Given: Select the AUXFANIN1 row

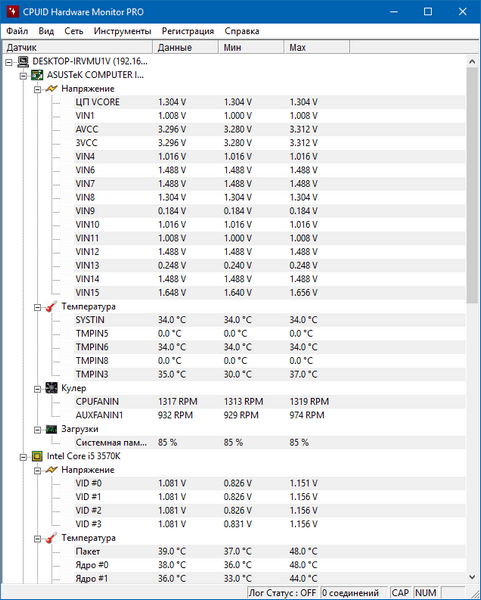Looking at the screenshot, I should [x=269, y=415].
